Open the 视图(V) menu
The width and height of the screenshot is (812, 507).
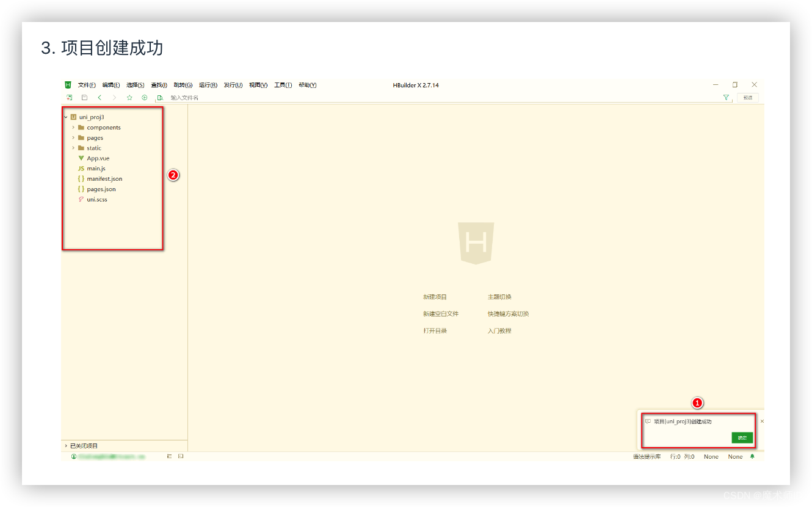pos(258,85)
